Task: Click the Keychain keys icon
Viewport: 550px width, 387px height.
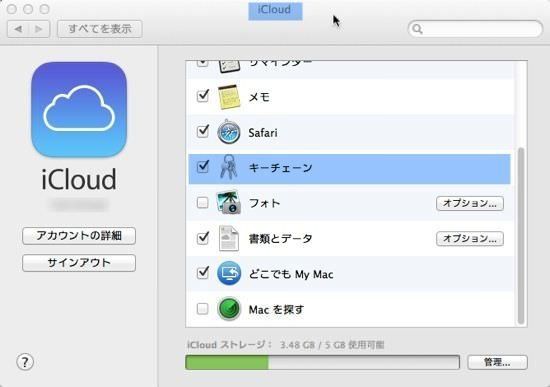Action: click(x=228, y=167)
